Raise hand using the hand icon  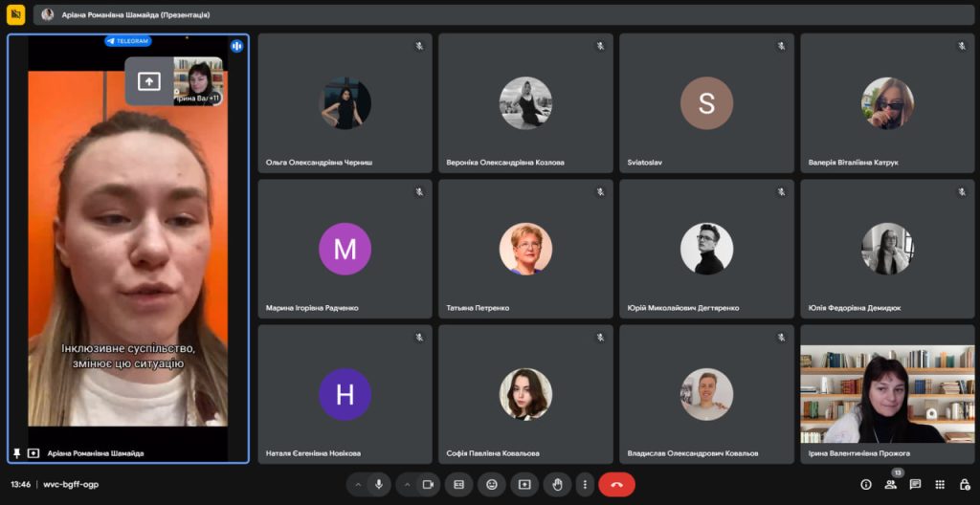coord(557,485)
